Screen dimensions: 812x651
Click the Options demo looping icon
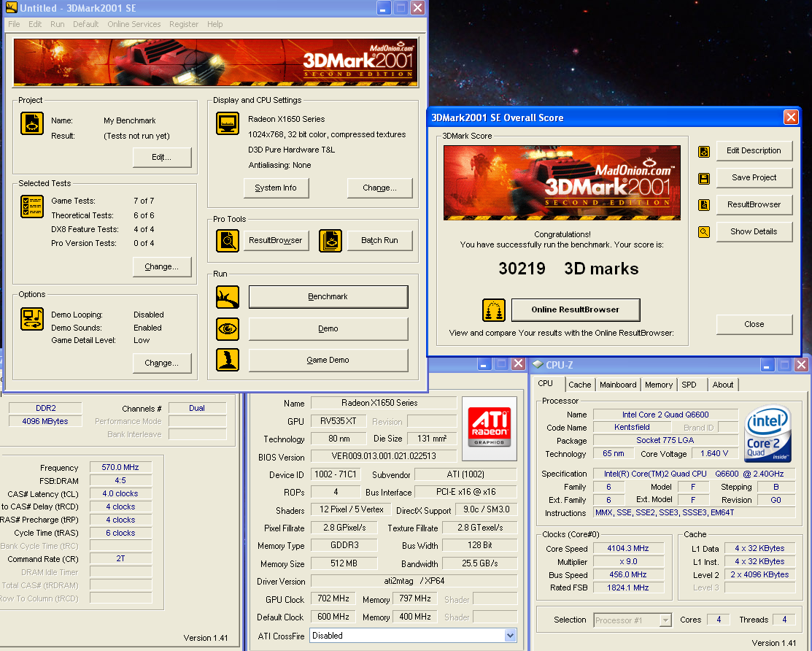tap(32, 318)
